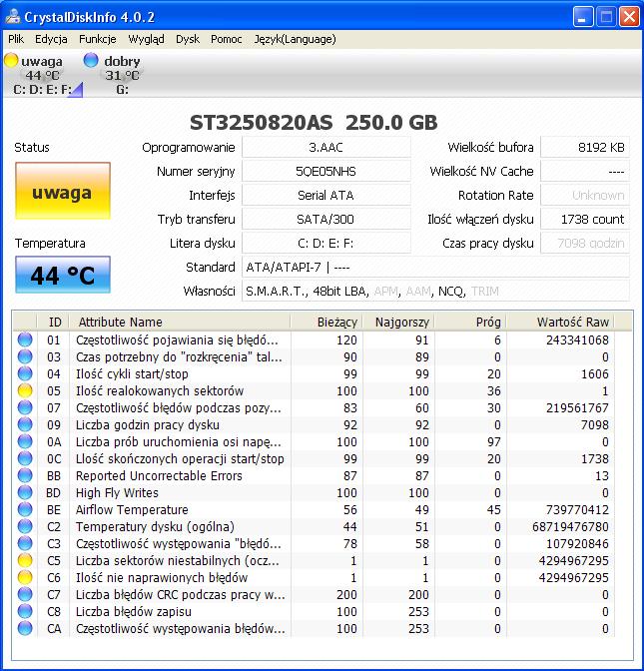644x671 pixels.
Task: Click status orb for Liczba błędów zapisu
Action: pyautogui.click(x=25, y=611)
